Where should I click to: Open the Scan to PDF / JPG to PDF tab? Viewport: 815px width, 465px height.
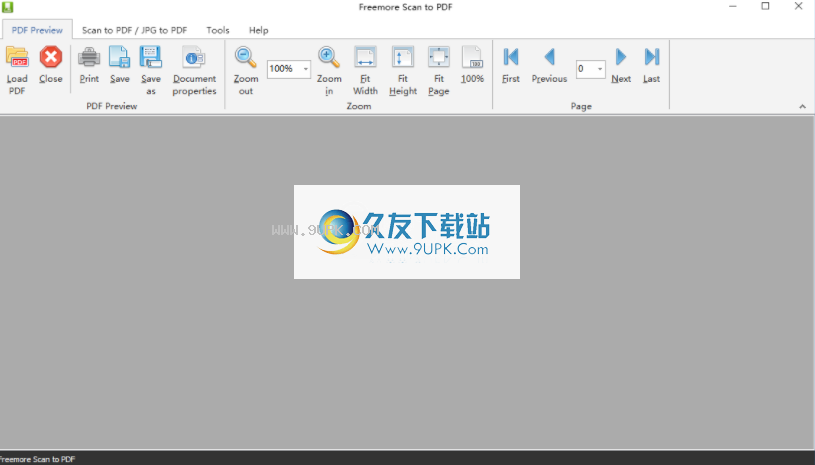[134, 30]
